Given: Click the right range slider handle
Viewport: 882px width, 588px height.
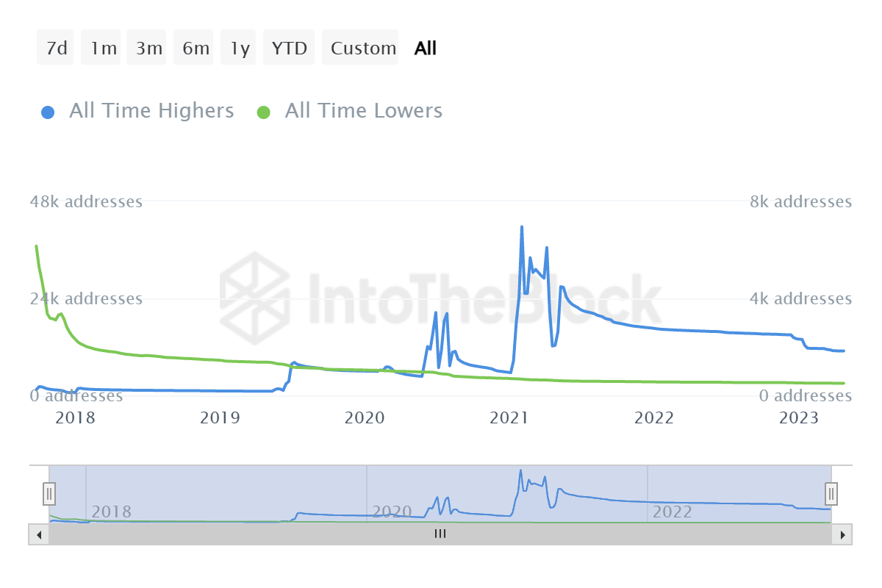Looking at the screenshot, I should [831, 493].
